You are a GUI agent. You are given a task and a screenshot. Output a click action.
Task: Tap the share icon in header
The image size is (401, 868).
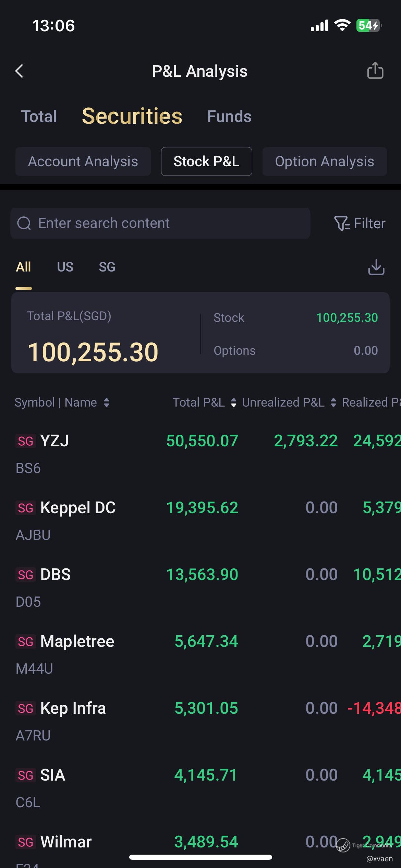[375, 71]
